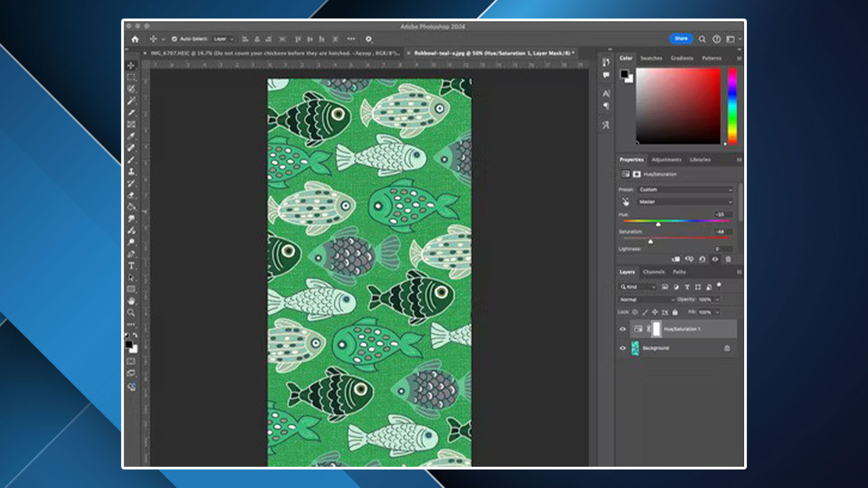Select the Horizontal Type tool
Viewport: 868px width, 488px height.
131,266
